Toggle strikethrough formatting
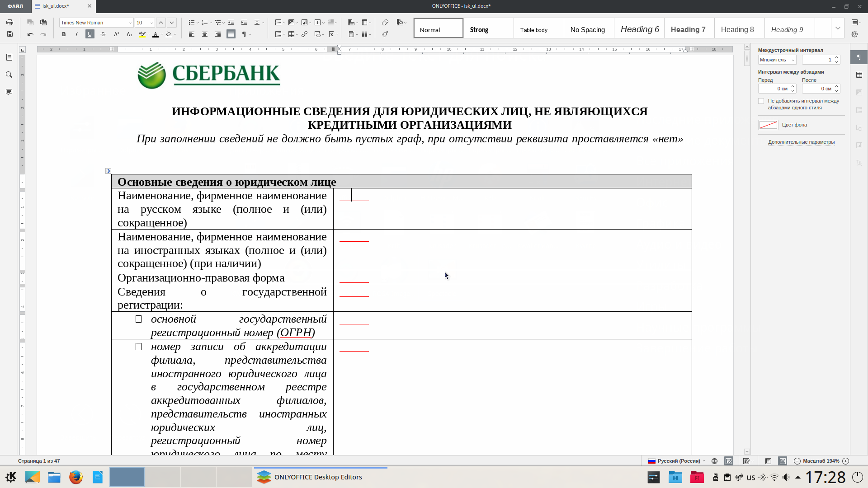868x488 pixels. (103, 34)
